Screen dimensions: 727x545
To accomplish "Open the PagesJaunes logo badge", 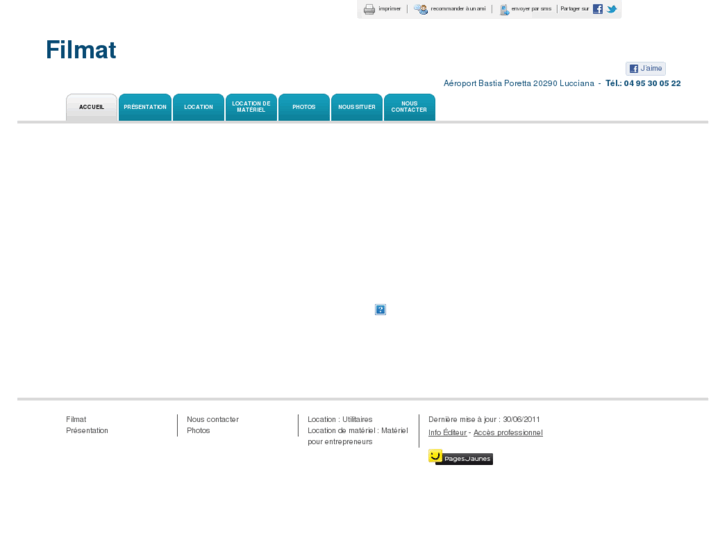I will (460, 457).
